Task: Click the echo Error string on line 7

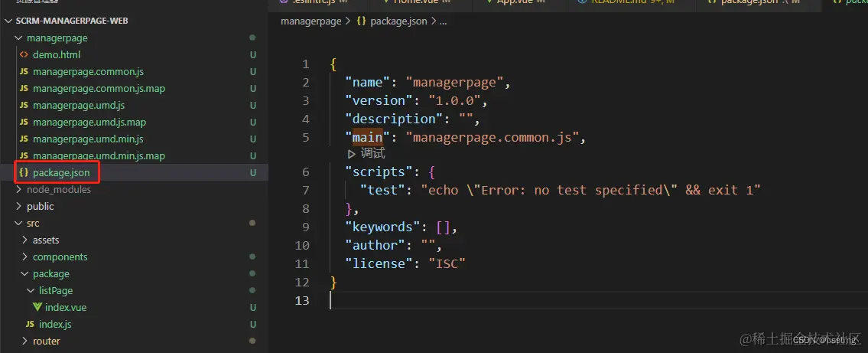Action: tap(590, 190)
